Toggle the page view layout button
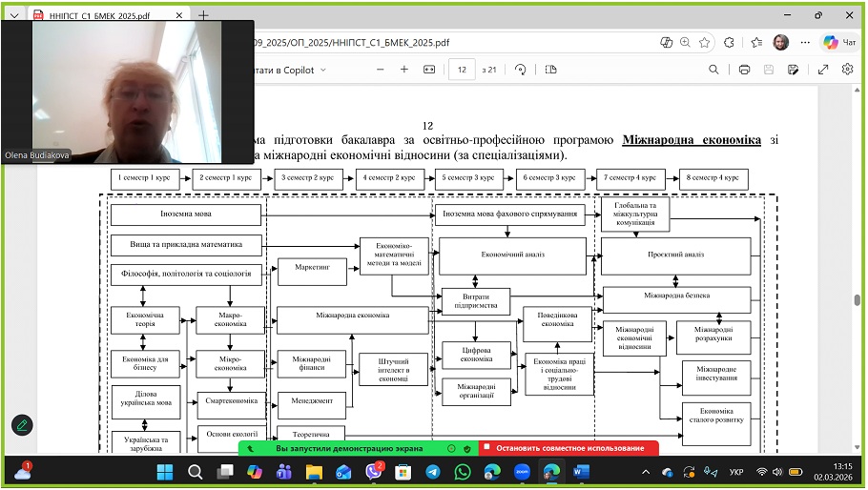Screen dimensions: 868x490 [550, 70]
